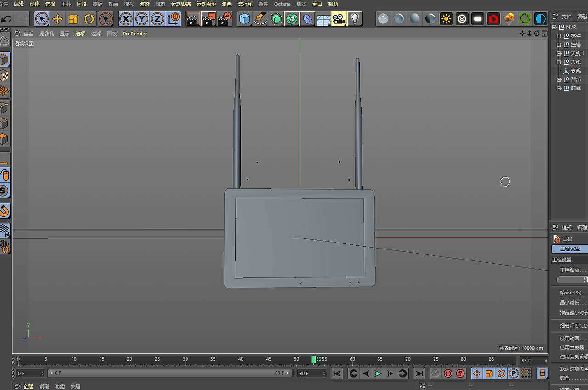Click the white concentric rings light icon
Screen dimensions: 588x390
point(462,19)
